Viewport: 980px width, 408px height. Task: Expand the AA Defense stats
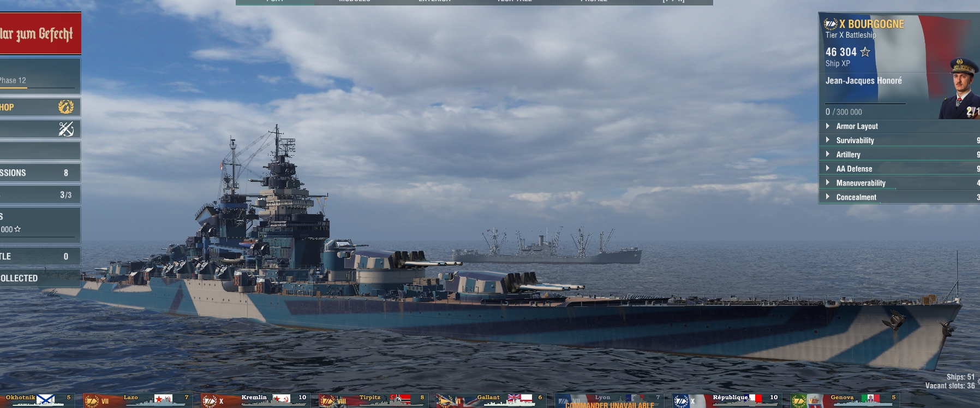tap(899, 169)
